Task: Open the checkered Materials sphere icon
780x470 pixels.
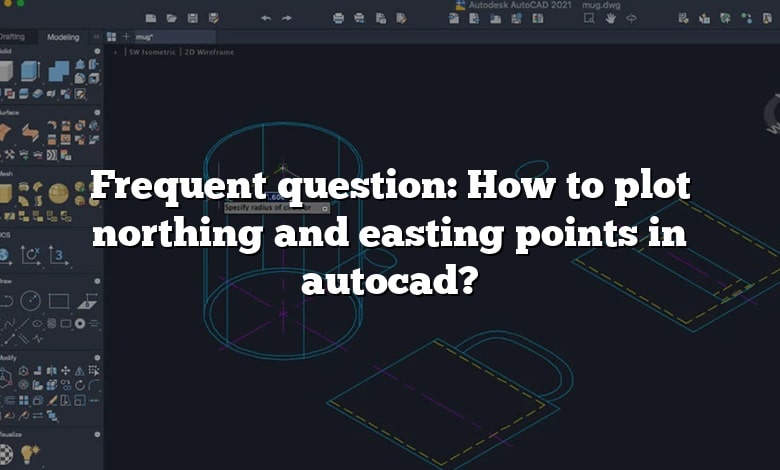Action: (x=5, y=454)
